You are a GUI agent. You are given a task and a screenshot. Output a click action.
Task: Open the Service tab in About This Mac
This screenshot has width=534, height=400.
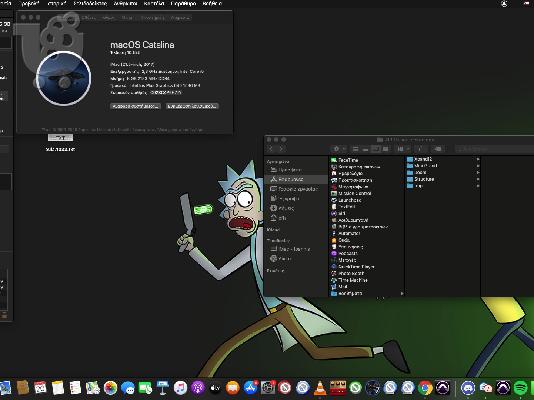181,18
